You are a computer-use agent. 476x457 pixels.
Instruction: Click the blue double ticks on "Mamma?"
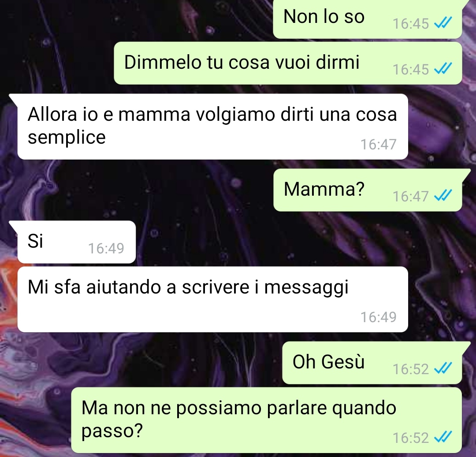pos(443,195)
